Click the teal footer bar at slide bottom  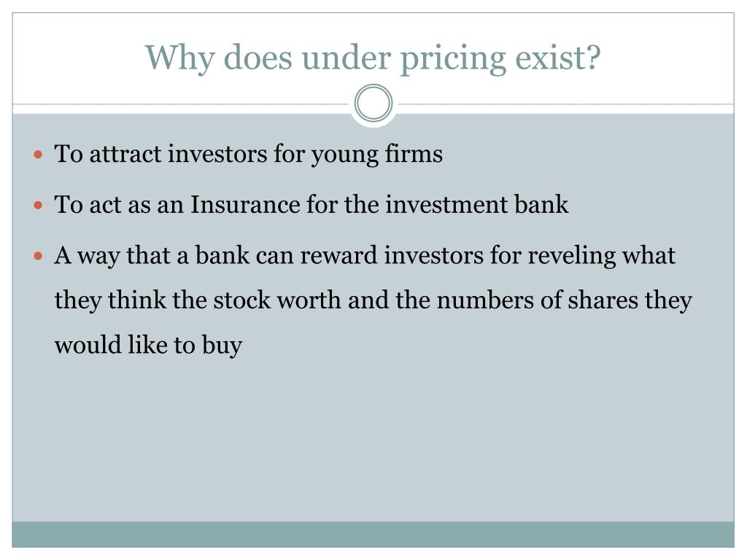click(373, 534)
